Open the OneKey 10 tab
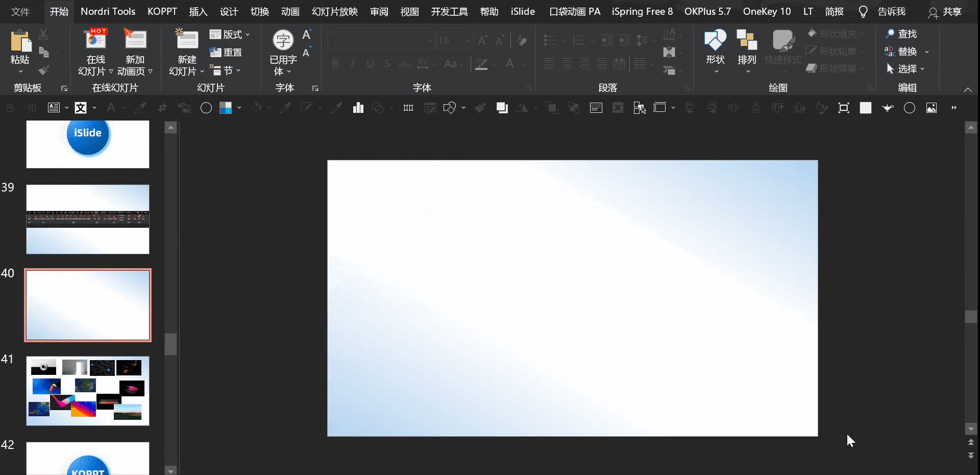Screen dimensions: 980x475 (767, 12)
